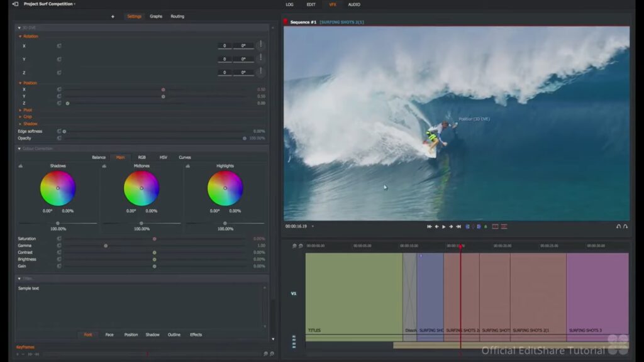Click the Go to End transport icon
644x362 pixels.
(459, 226)
